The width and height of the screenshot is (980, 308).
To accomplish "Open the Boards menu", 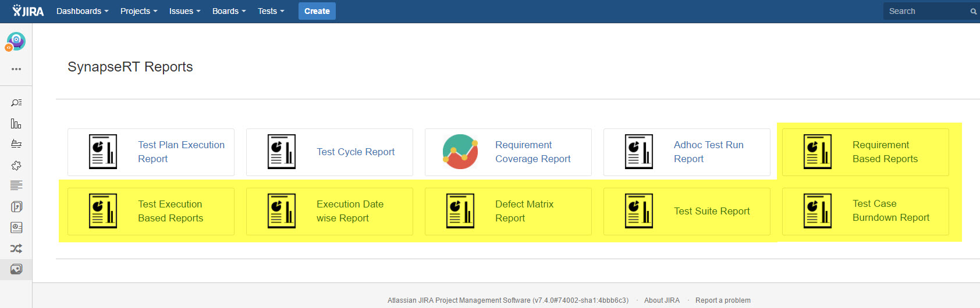I will [229, 11].
